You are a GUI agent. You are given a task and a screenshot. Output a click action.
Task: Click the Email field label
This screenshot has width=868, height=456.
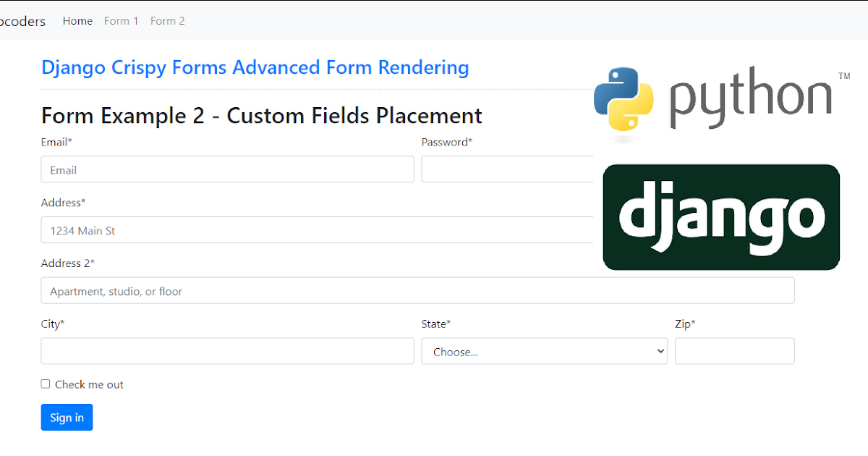click(56, 142)
